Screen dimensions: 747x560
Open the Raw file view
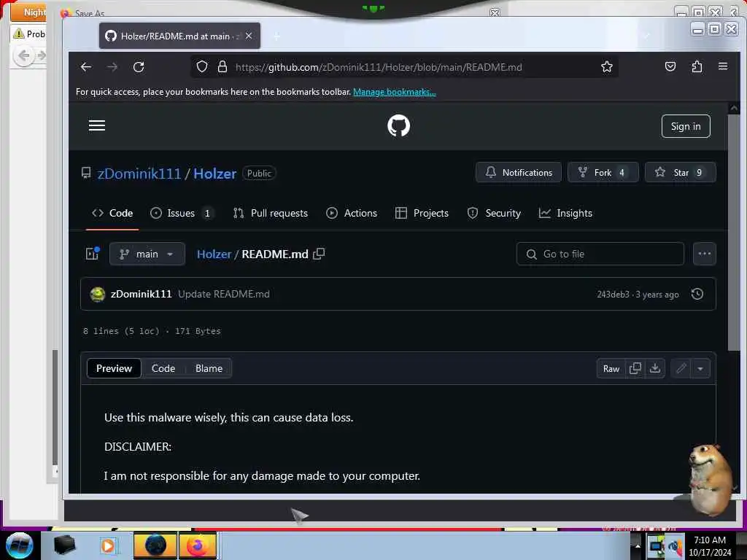click(611, 368)
